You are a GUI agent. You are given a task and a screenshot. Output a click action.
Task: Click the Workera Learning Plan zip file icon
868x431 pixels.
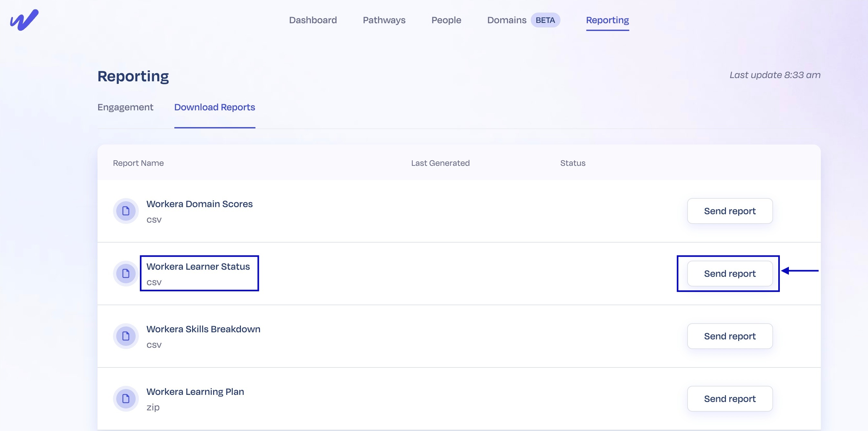click(x=126, y=398)
